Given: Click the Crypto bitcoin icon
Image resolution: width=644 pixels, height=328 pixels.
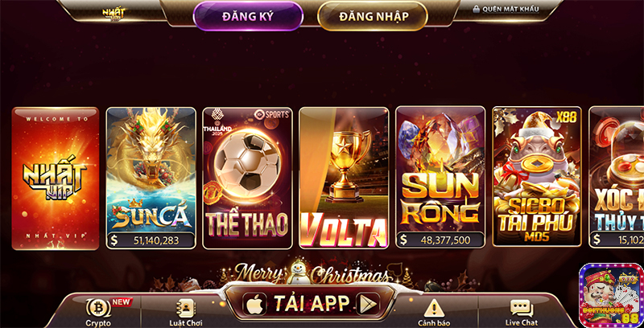Looking at the screenshot, I should (x=97, y=308).
